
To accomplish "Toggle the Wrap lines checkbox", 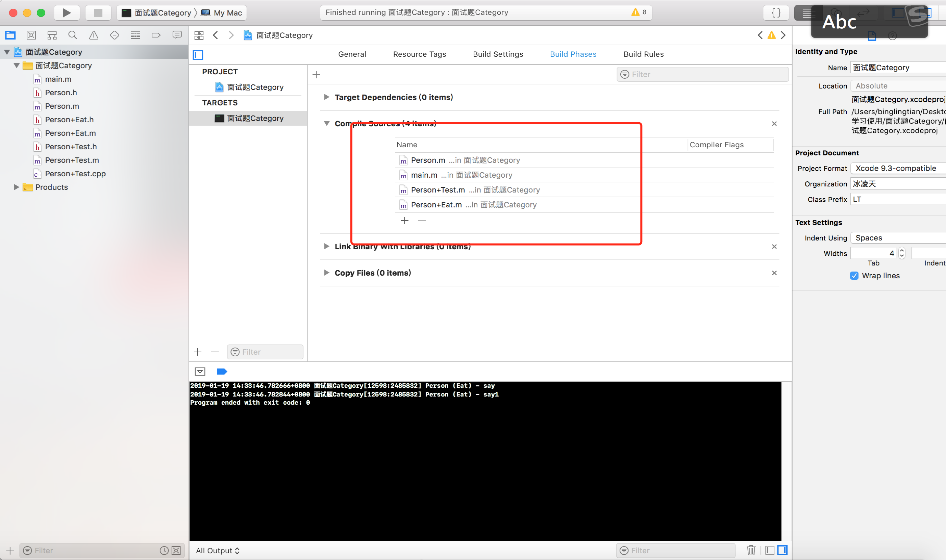I will pyautogui.click(x=854, y=276).
